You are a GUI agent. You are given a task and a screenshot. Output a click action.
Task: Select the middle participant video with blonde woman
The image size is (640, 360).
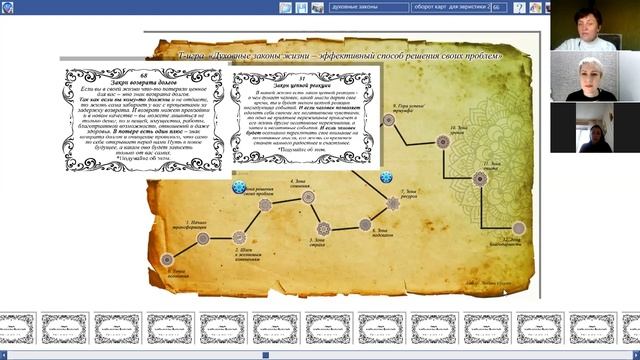[x=595, y=76]
